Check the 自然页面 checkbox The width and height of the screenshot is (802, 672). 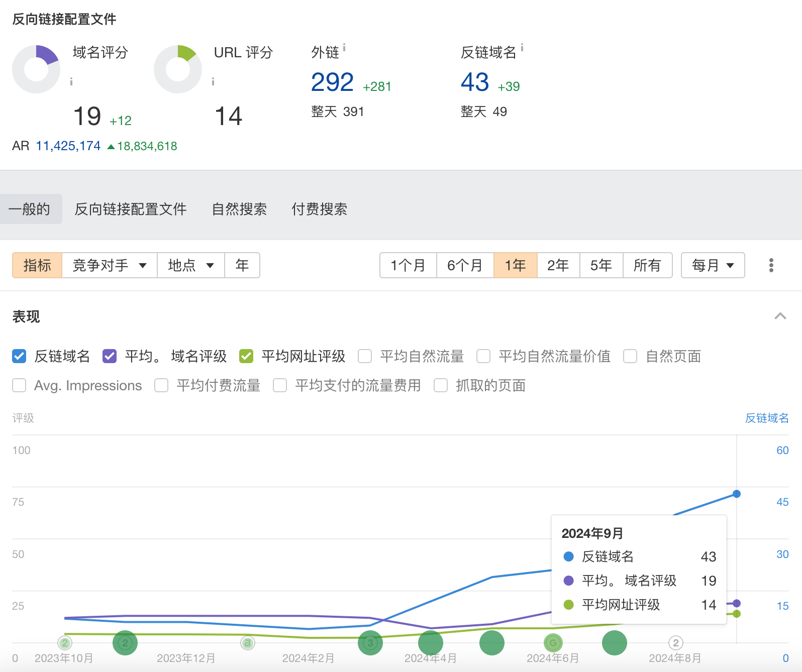630,356
